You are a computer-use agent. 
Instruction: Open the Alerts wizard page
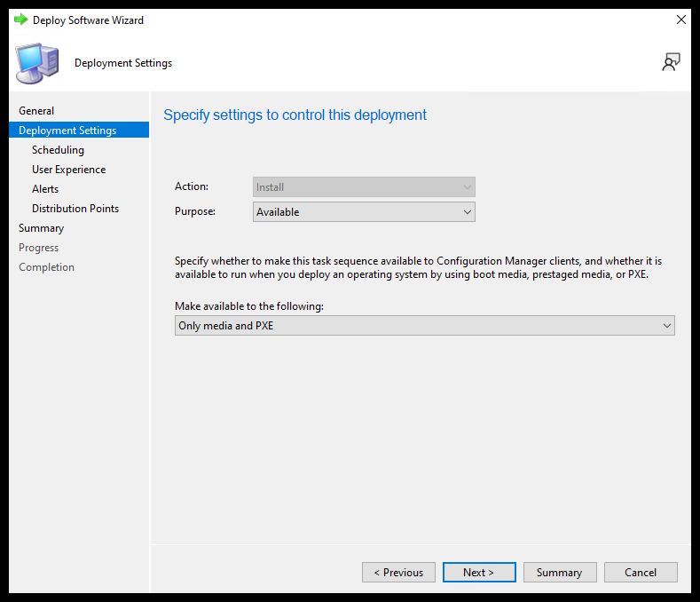45,189
